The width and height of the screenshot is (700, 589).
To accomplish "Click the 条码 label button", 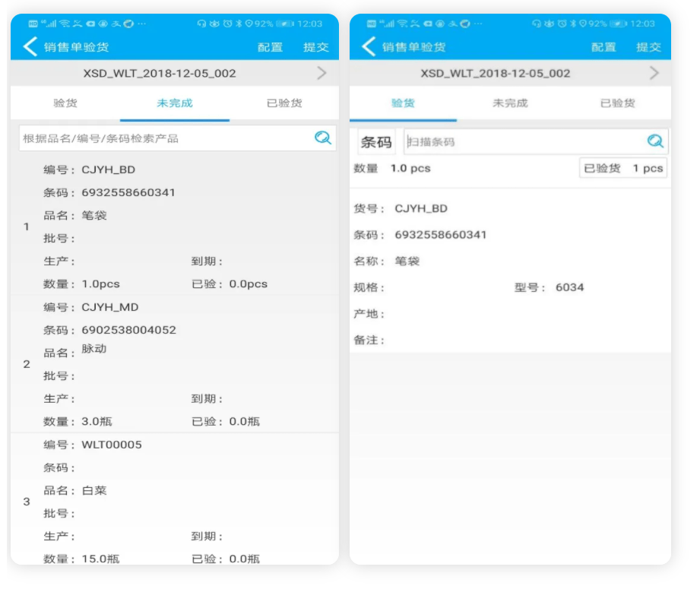I will (x=376, y=142).
